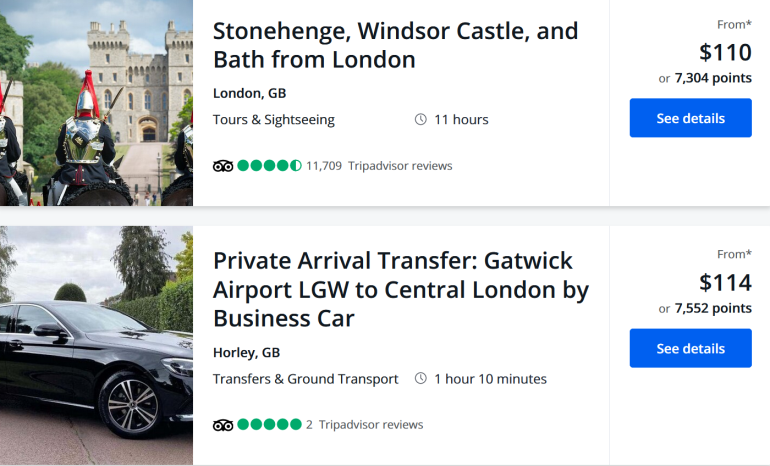Click the Transfers & Ground Transport category label
This screenshot has width=770, height=466.
(306, 379)
